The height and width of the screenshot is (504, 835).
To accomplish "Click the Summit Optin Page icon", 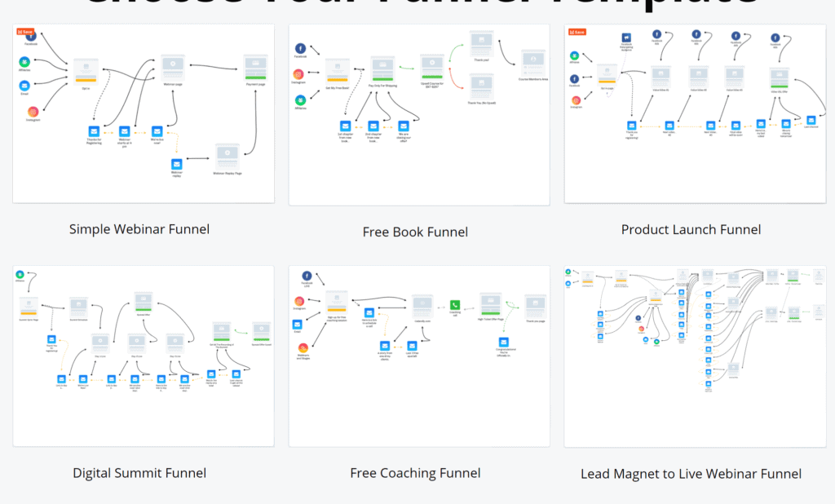I will coord(29,307).
